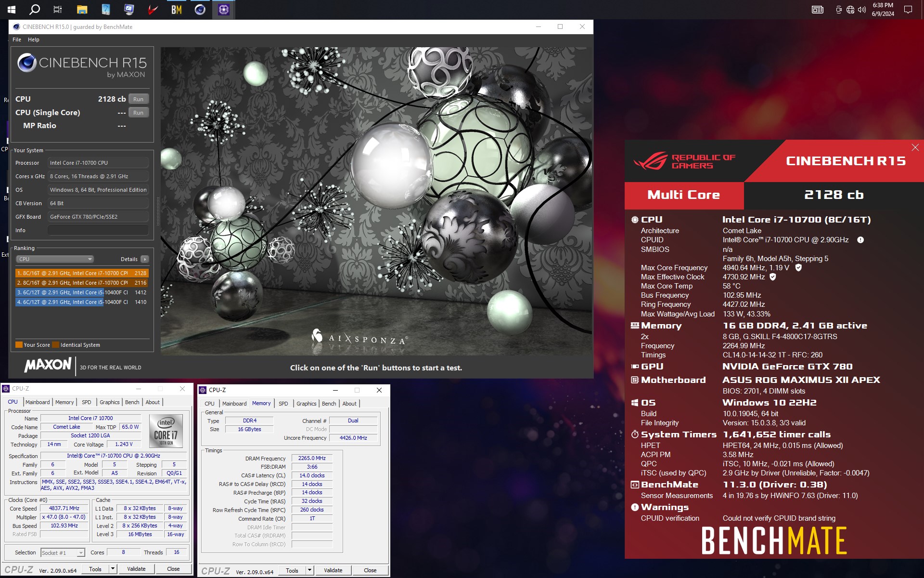
Task: Close the BenchMate result overlay
Action: pos(915,147)
